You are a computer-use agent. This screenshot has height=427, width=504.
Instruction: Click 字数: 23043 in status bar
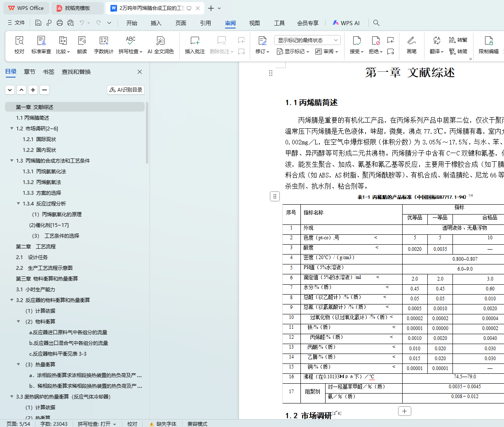pos(54,424)
